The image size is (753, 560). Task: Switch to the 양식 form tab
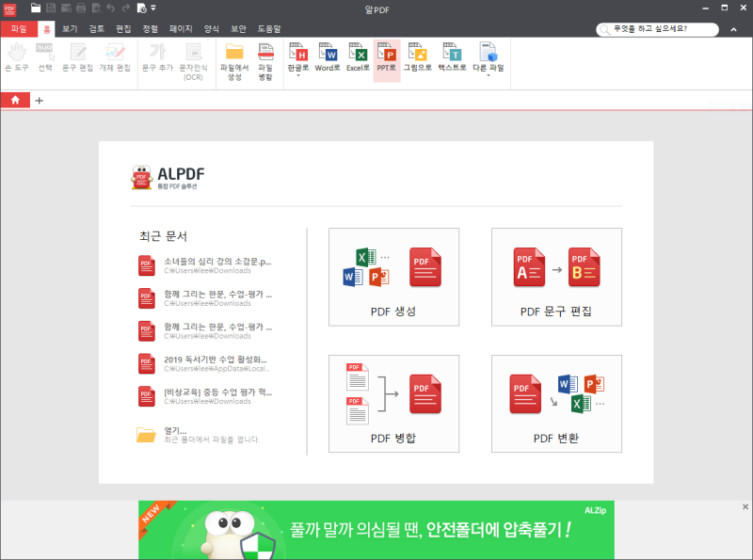click(212, 29)
